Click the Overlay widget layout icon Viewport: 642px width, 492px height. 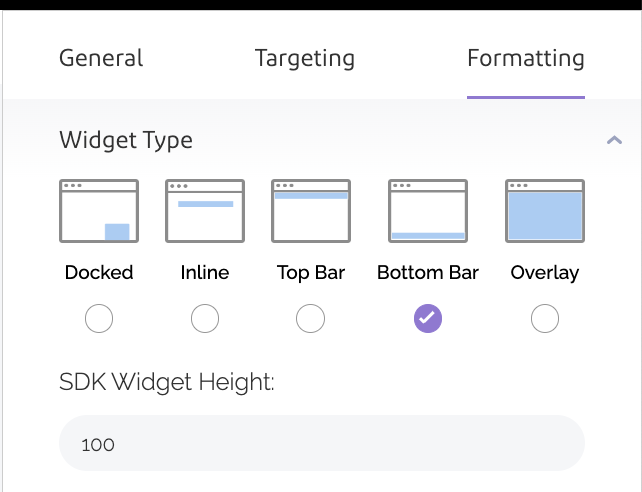545,211
